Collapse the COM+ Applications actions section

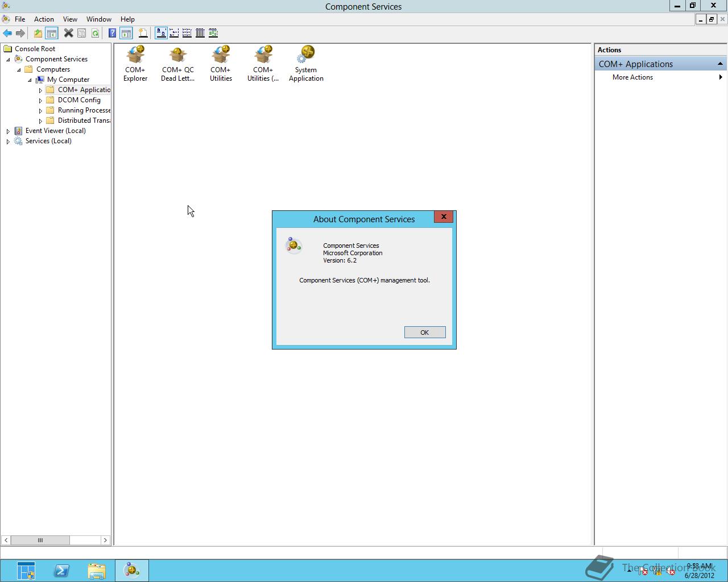pos(720,64)
